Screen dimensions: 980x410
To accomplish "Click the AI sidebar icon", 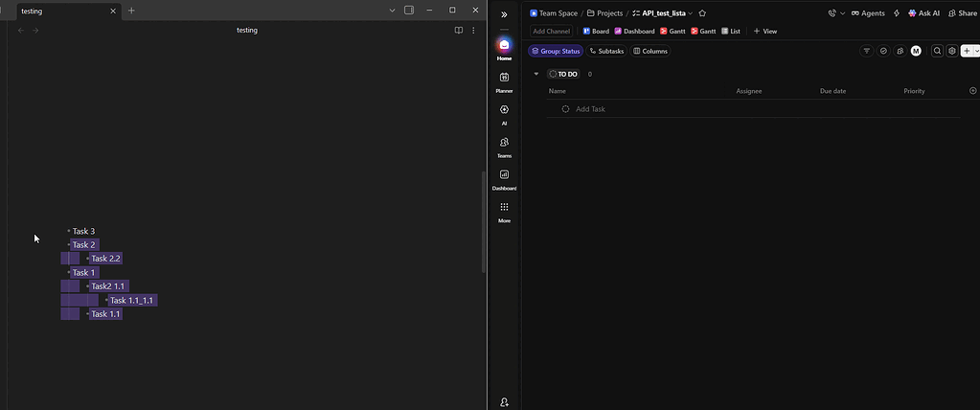I will (x=504, y=110).
